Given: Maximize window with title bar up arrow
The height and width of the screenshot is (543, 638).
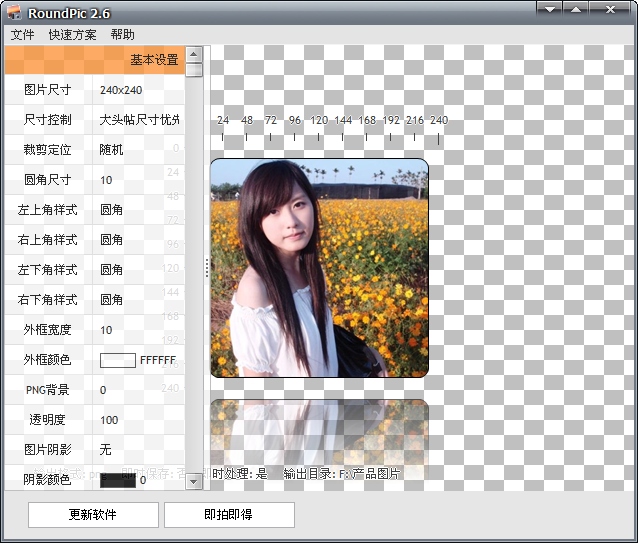Looking at the screenshot, I should click(x=575, y=9).
